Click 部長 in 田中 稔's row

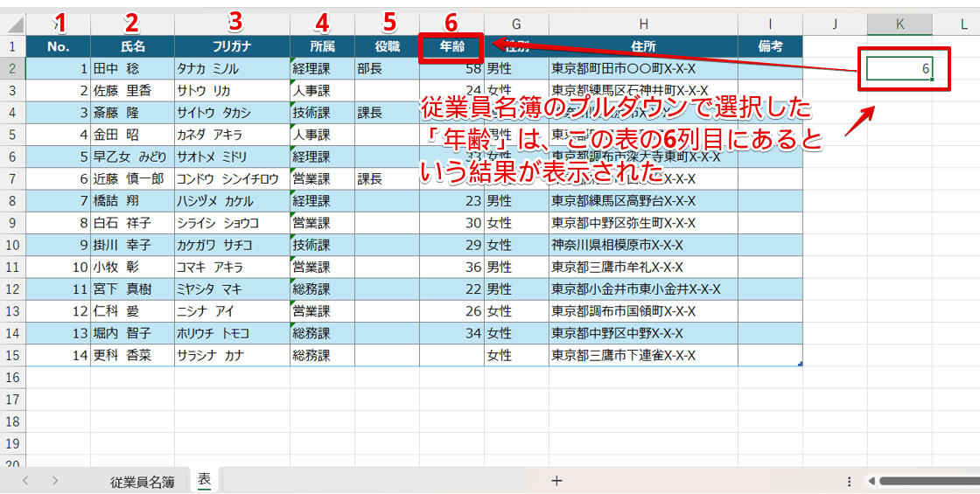click(x=387, y=68)
